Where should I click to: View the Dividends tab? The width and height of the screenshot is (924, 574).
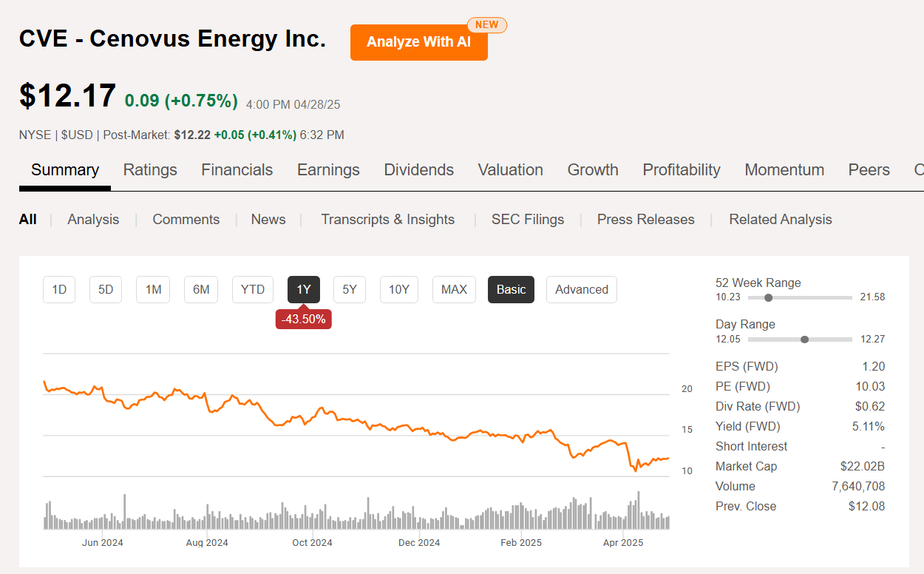click(418, 170)
